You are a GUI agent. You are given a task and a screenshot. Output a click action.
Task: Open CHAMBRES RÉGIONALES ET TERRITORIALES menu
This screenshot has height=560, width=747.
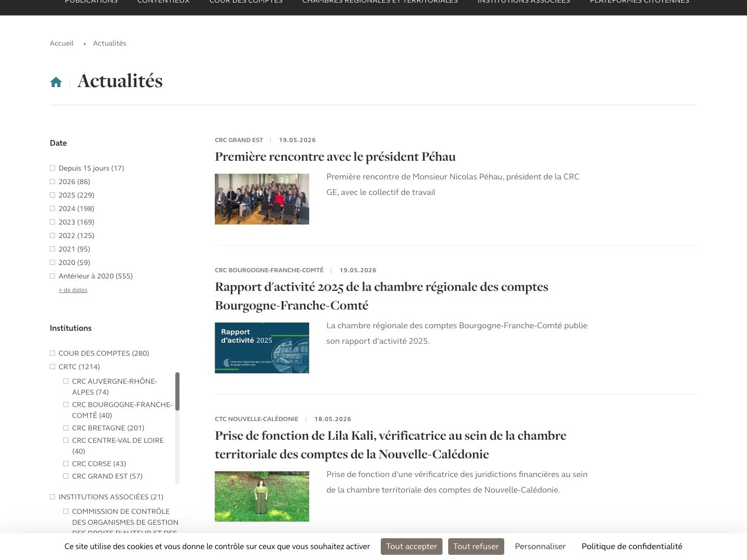(x=380, y=2)
